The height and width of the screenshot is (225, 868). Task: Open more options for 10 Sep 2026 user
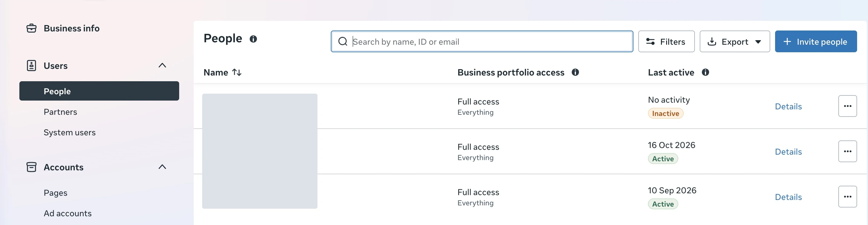click(847, 197)
